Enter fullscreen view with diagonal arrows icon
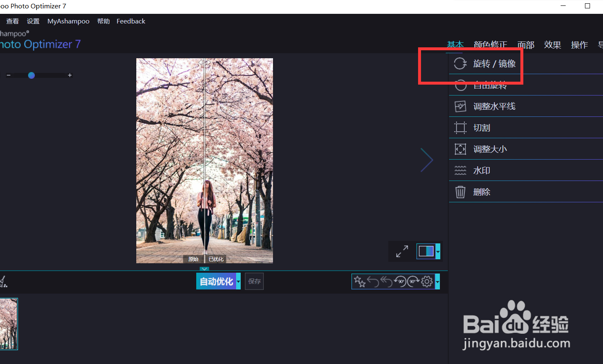603x364 pixels. (x=402, y=251)
